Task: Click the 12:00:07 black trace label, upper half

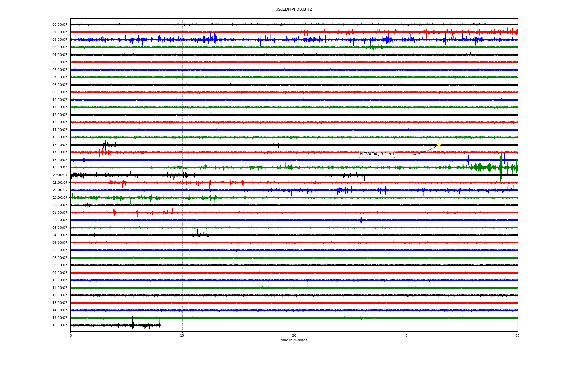Action: pyautogui.click(x=60, y=115)
